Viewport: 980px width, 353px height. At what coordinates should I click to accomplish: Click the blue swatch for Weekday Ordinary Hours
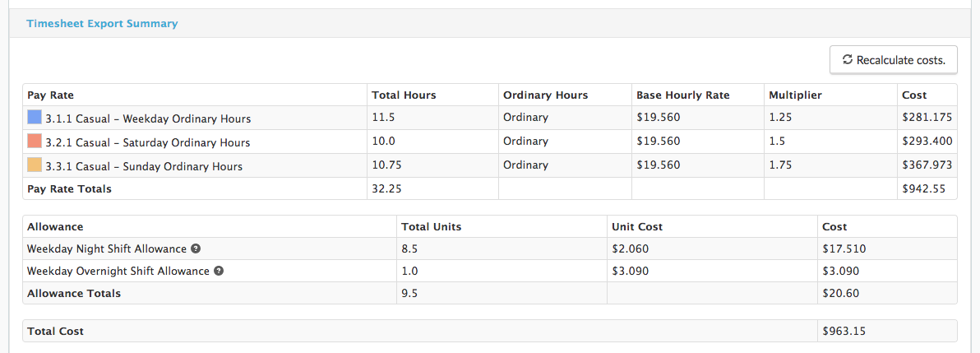tap(35, 117)
